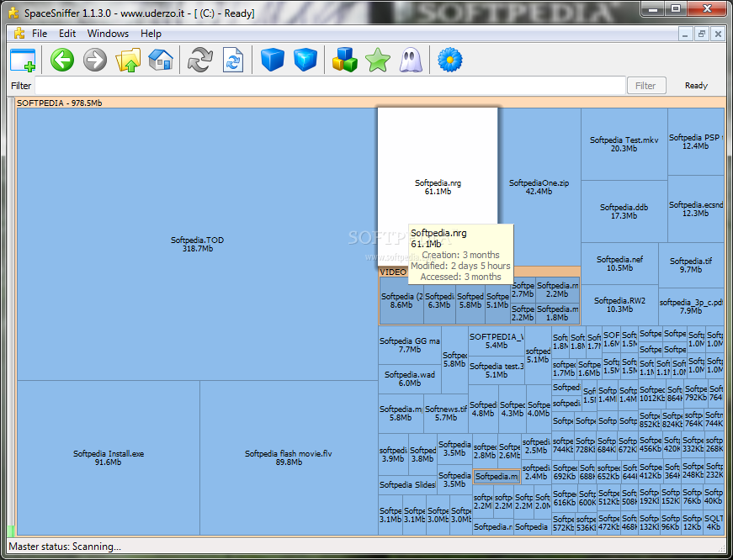The width and height of the screenshot is (733, 560).
Task: Close the inner document window
Action: [718, 34]
